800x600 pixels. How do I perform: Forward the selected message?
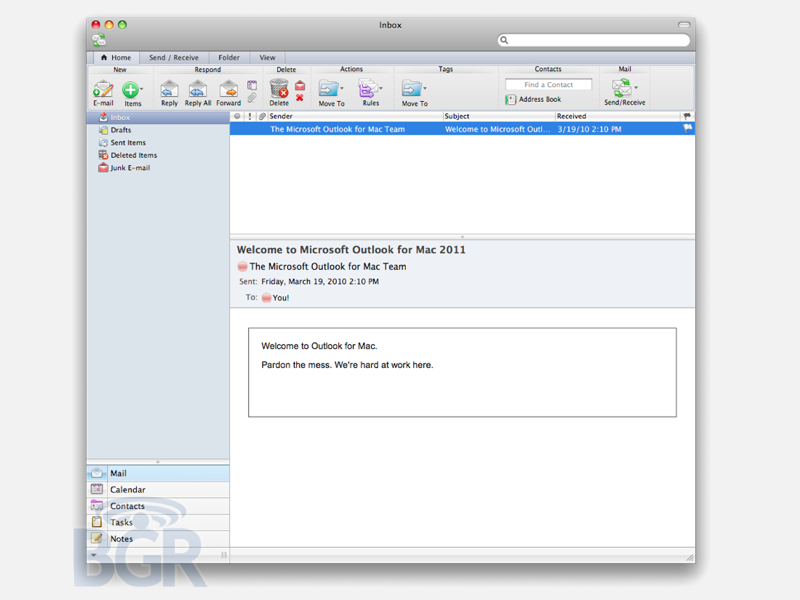pos(229,93)
